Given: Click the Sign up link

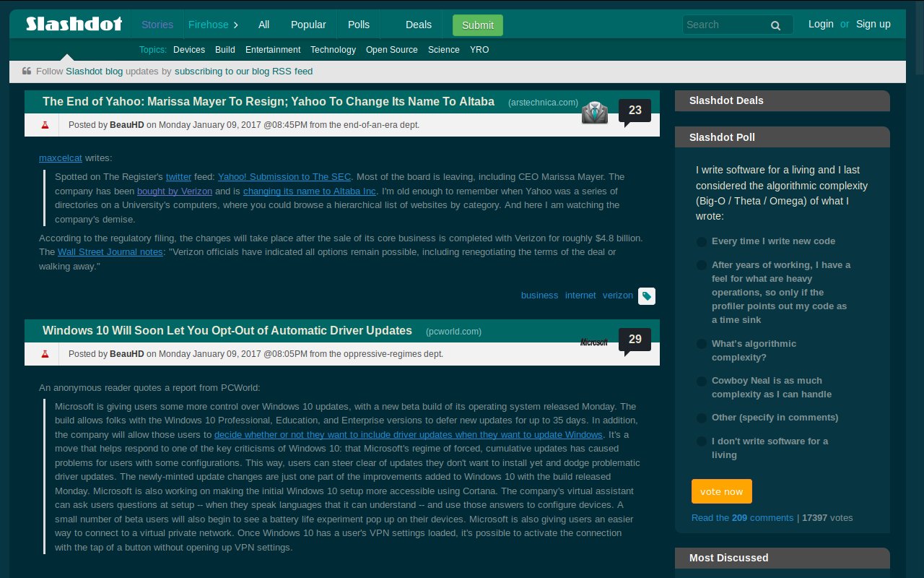Looking at the screenshot, I should tap(873, 24).
